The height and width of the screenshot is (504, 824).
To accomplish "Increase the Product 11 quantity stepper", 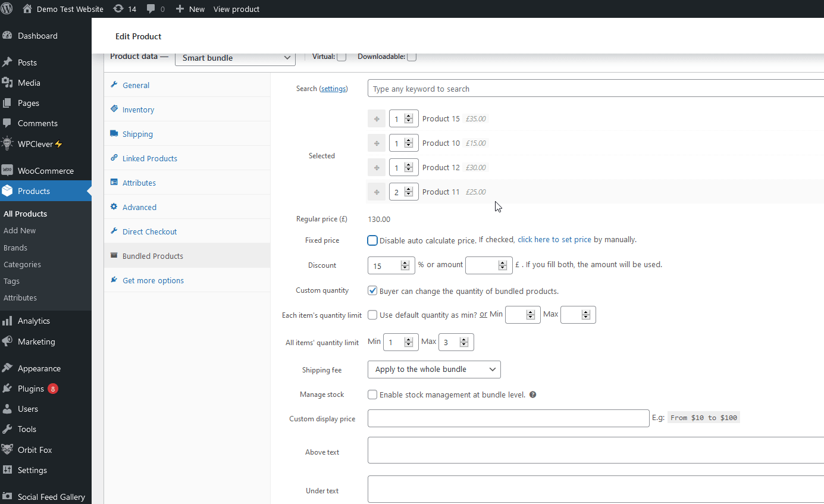I will 409,189.
